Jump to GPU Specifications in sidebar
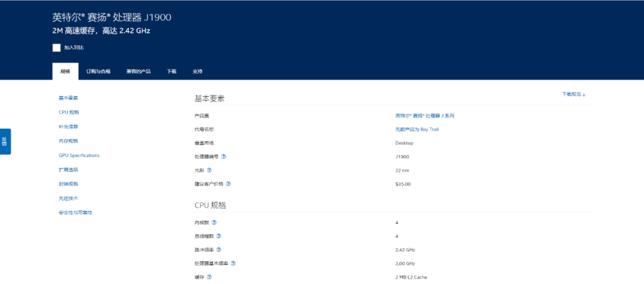Image resolution: width=644 pixels, height=284 pixels. coord(79,155)
